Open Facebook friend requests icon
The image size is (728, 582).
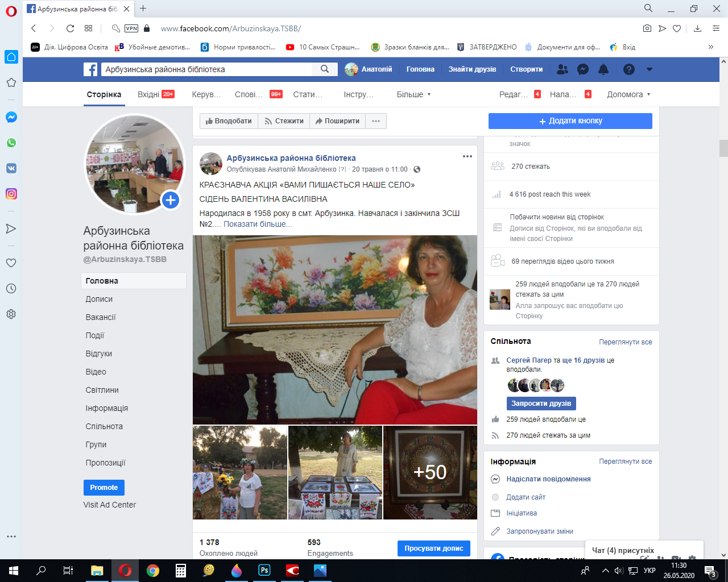562,69
